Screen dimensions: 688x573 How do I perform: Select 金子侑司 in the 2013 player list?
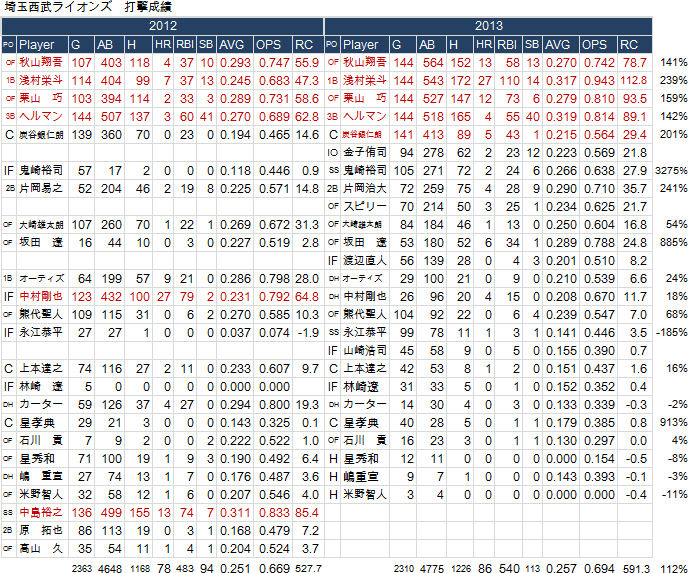point(365,152)
